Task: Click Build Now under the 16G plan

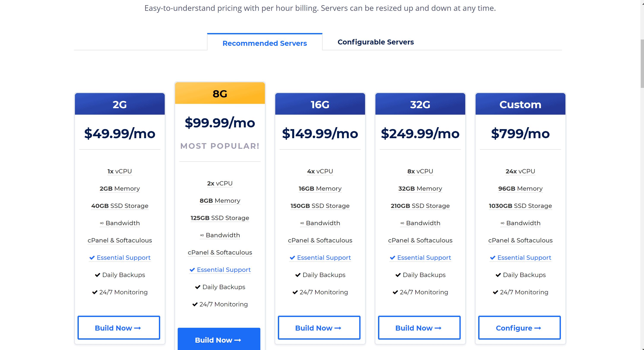Action: [x=319, y=328]
